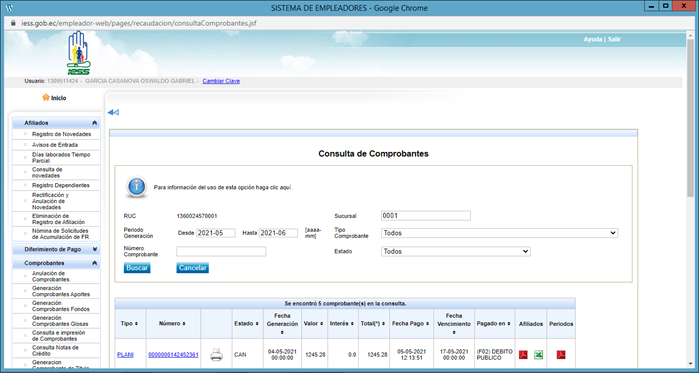Focus the Número Comprobante input field
699x373 pixels.
tap(221, 251)
